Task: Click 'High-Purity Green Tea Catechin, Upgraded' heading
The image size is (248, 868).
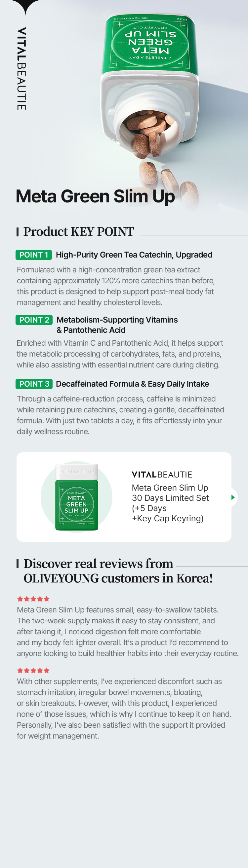Action: pos(134,255)
